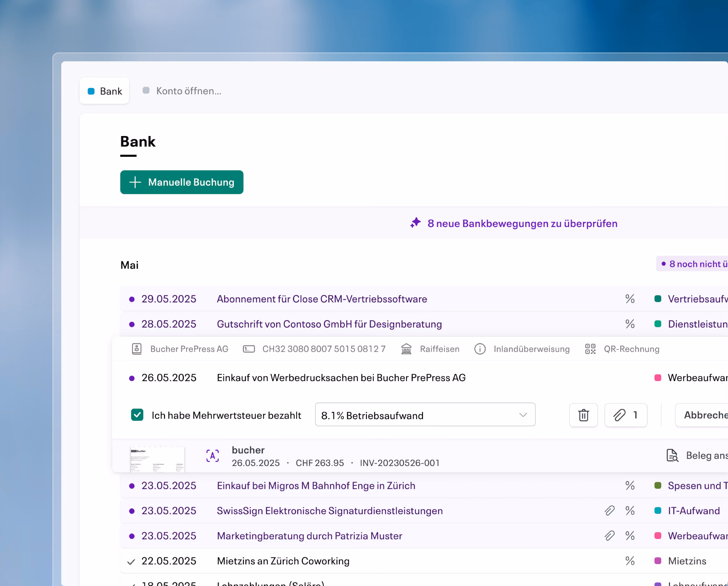Click percent icon in Contoso GmbH row
728x586 pixels.
pyautogui.click(x=630, y=324)
